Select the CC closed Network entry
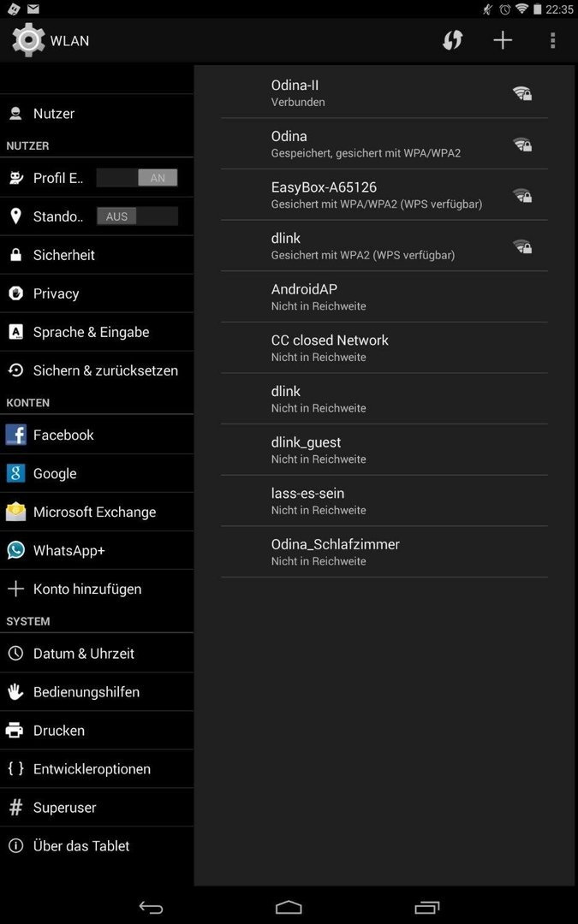 click(x=384, y=347)
